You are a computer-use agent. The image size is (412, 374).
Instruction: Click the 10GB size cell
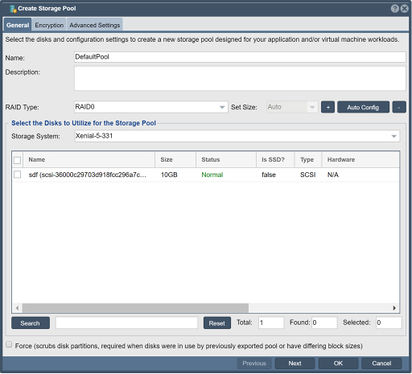(169, 175)
